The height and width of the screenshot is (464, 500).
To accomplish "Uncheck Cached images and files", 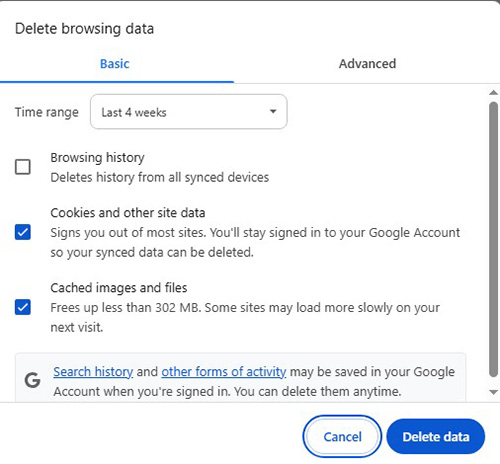I will pyautogui.click(x=23, y=307).
